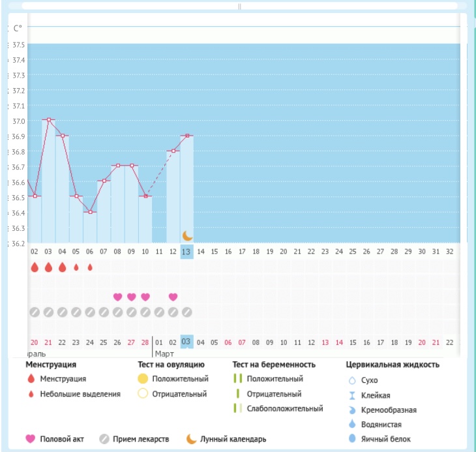Click the yellow positive ovulation test legend icon
The width and height of the screenshot is (476, 452).
coord(142,378)
